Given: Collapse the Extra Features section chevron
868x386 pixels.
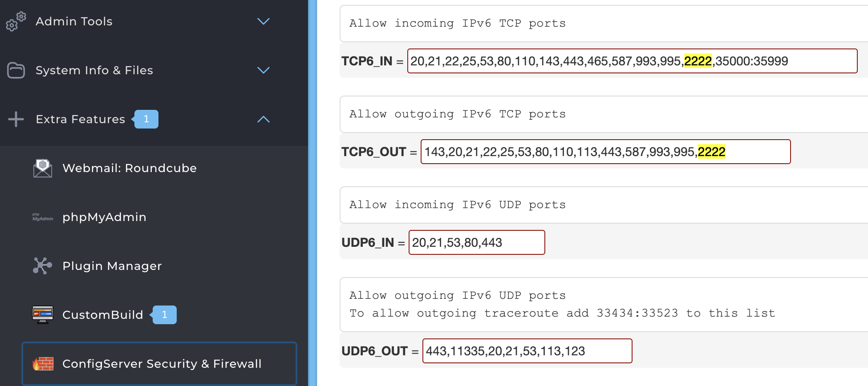Looking at the screenshot, I should click(264, 119).
